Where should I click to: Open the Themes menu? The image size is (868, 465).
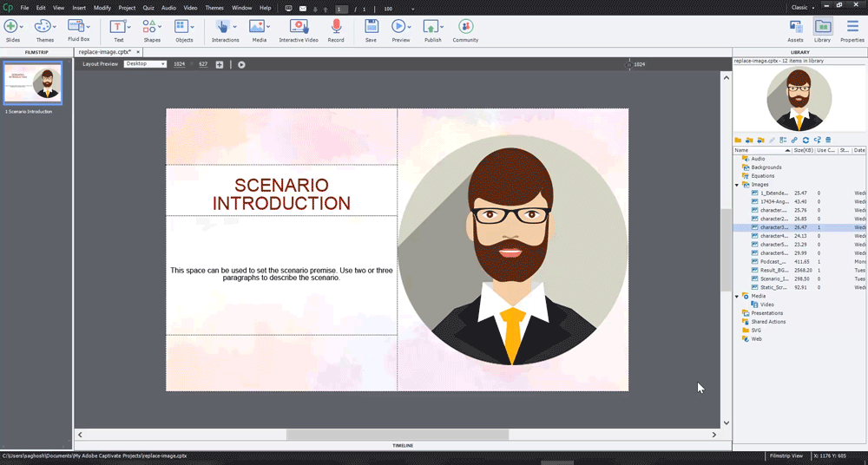click(214, 9)
